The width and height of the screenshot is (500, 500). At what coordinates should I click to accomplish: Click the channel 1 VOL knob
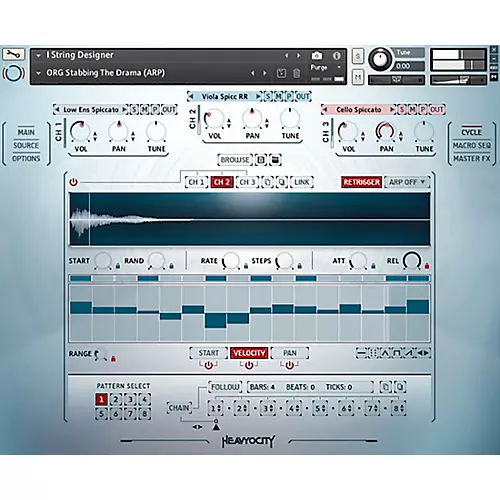click(80, 132)
